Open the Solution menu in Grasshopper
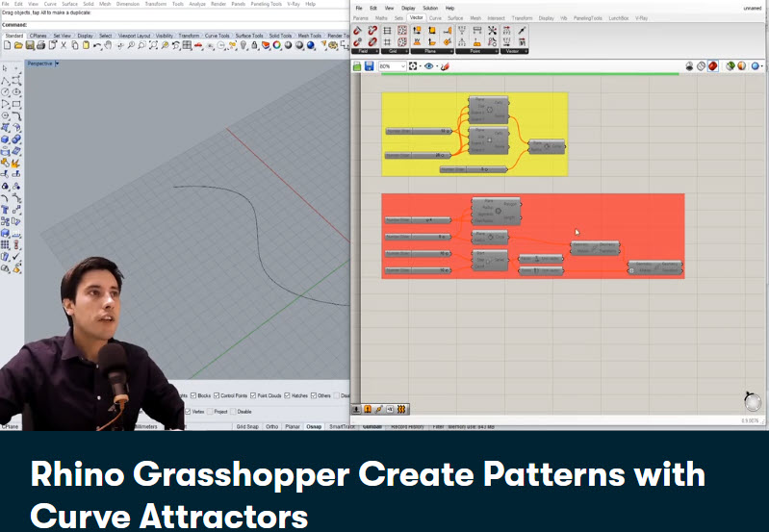Viewport: 769px width, 532px height. 430,8
